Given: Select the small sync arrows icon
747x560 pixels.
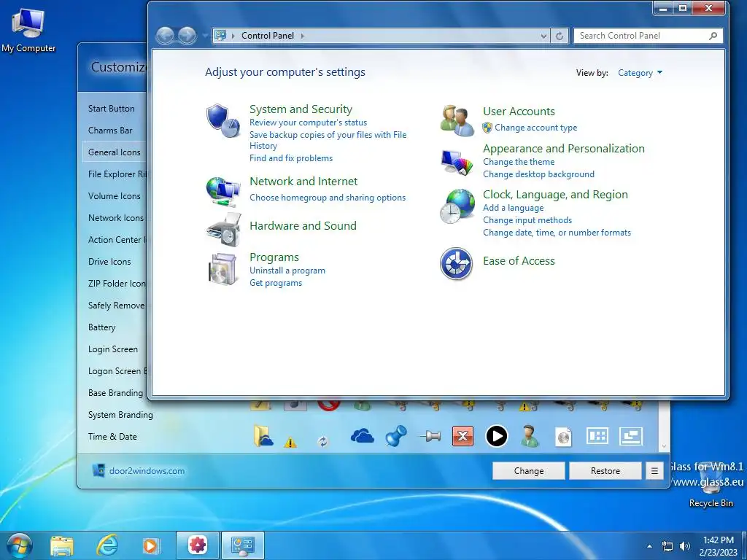Looking at the screenshot, I should coord(323,441).
